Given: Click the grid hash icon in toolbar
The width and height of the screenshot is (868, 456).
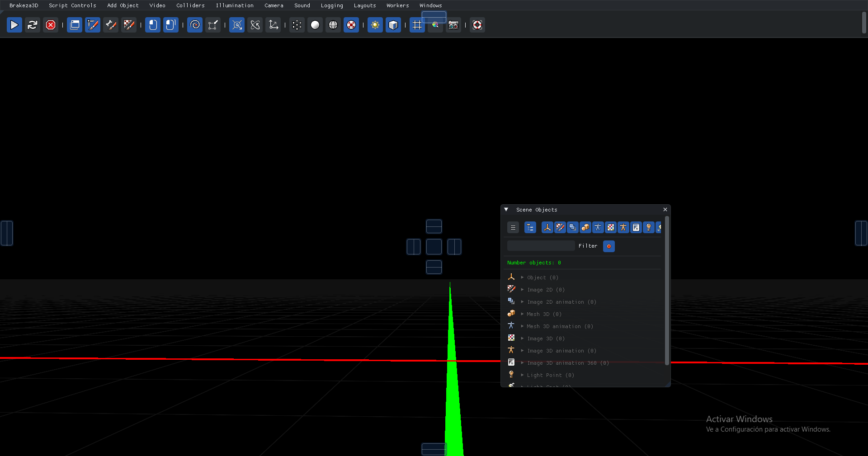Looking at the screenshot, I should pos(417,25).
